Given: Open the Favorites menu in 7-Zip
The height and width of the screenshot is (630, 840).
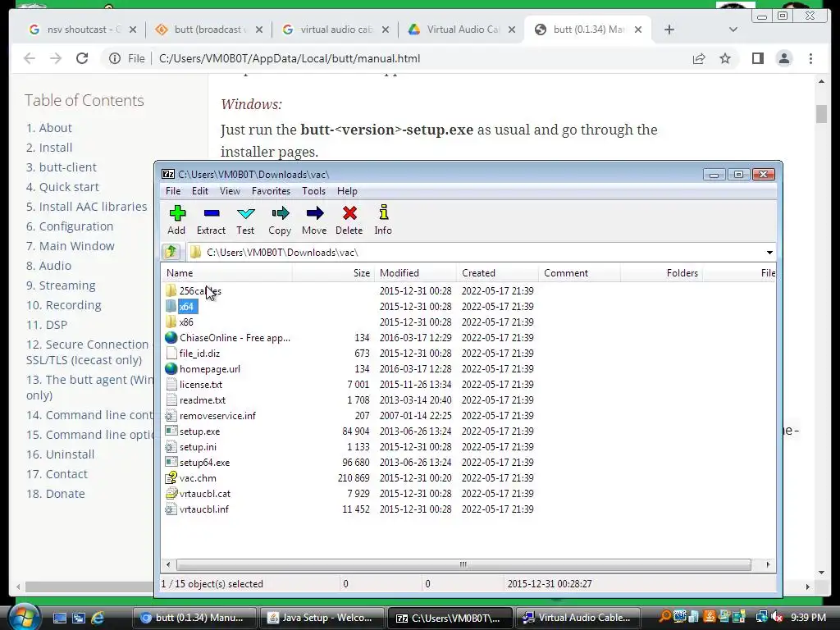Looking at the screenshot, I should pyautogui.click(x=271, y=191).
